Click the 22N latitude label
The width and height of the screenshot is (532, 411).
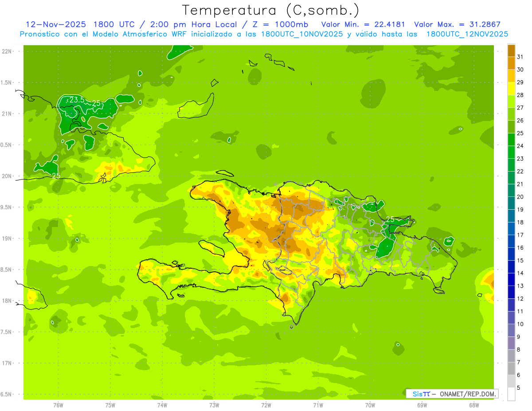coord(7,51)
